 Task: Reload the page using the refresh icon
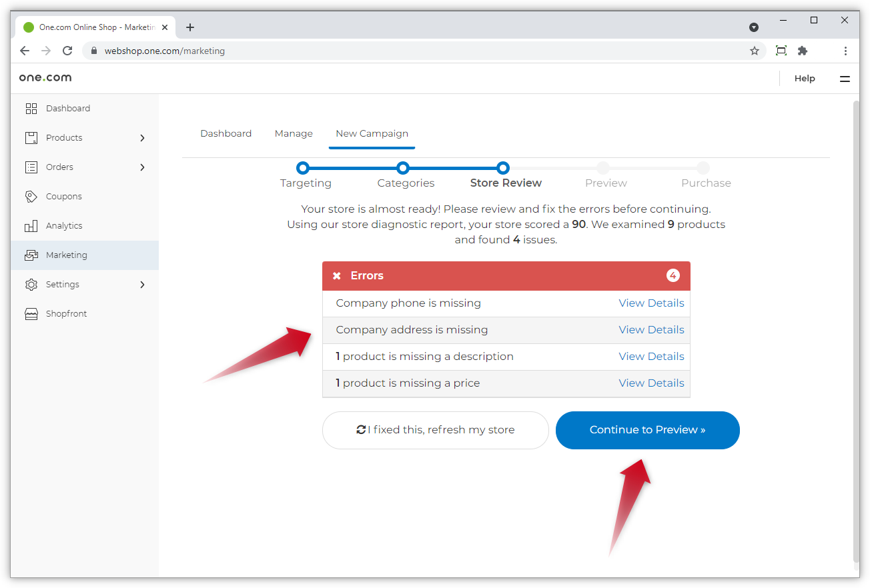(x=67, y=51)
